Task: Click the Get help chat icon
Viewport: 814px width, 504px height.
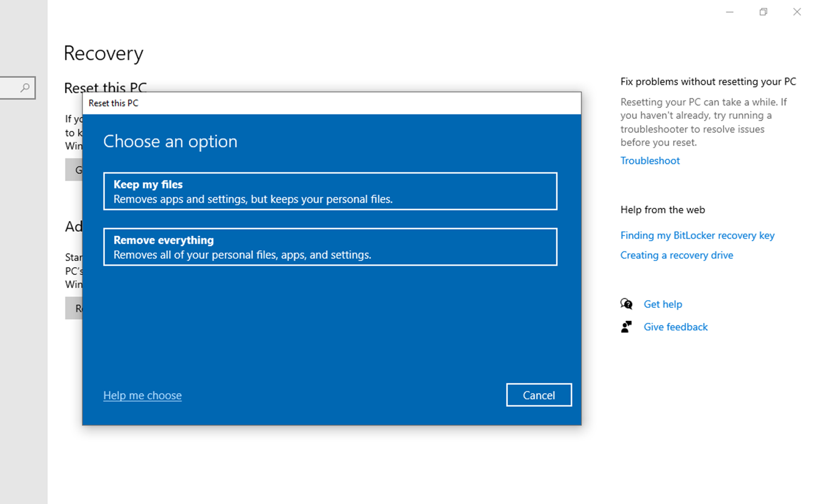Action: tap(626, 304)
